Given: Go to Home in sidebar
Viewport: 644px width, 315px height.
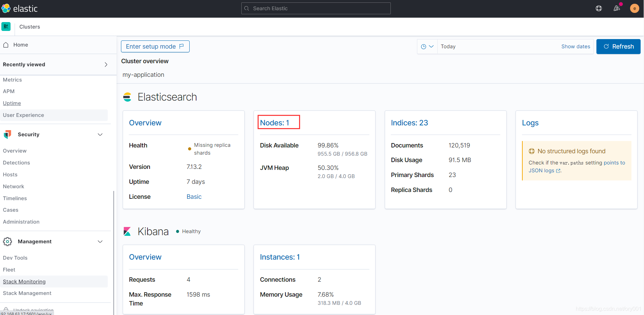Looking at the screenshot, I should pos(21,45).
